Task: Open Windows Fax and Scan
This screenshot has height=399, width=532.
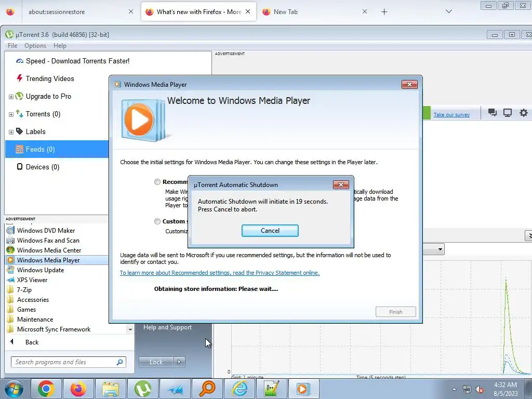Action: (x=48, y=241)
